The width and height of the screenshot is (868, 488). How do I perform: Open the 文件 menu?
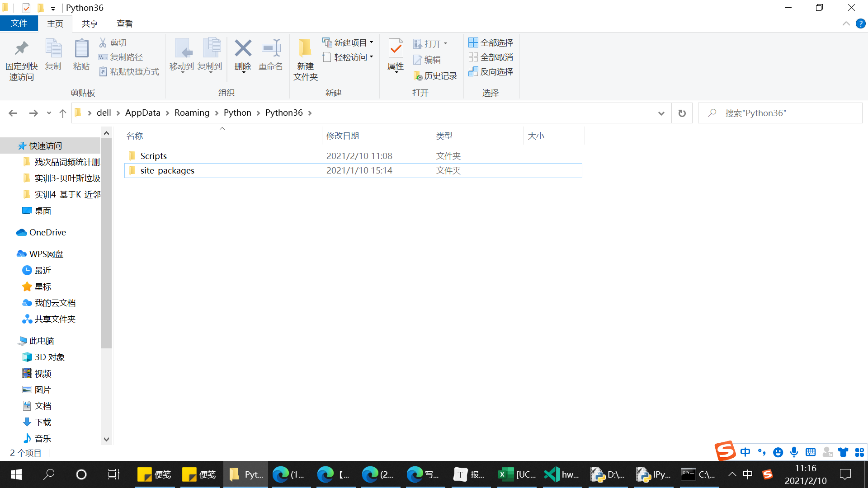click(19, 23)
